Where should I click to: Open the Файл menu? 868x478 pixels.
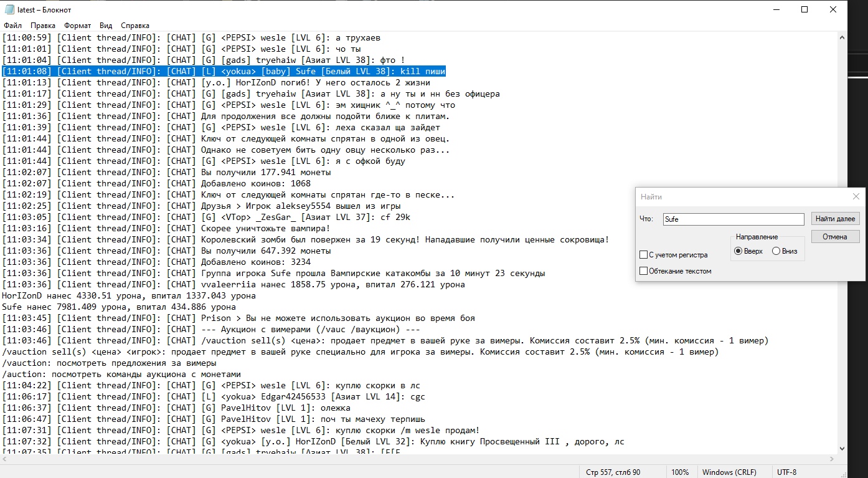pyautogui.click(x=12, y=26)
